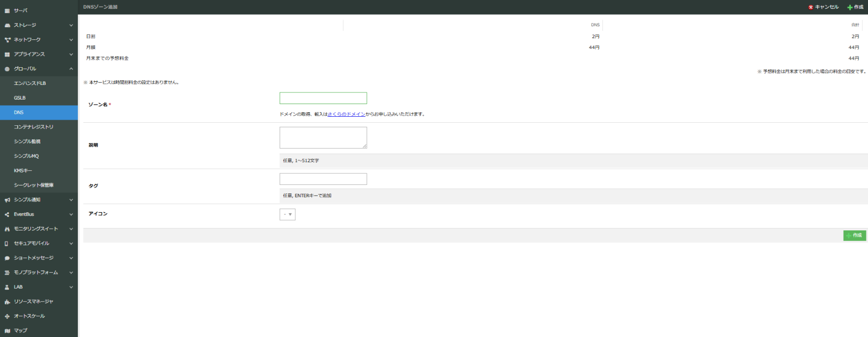Collapse the グローバル section chevron

click(x=71, y=69)
